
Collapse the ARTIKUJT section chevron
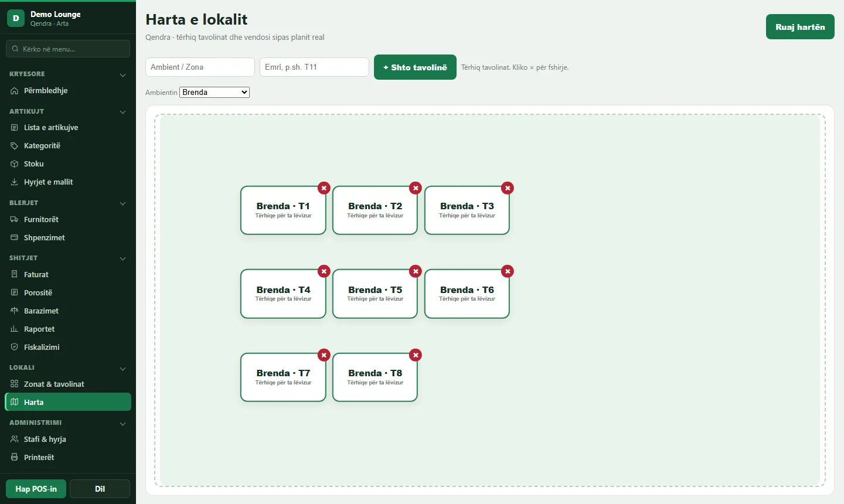tap(122, 112)
